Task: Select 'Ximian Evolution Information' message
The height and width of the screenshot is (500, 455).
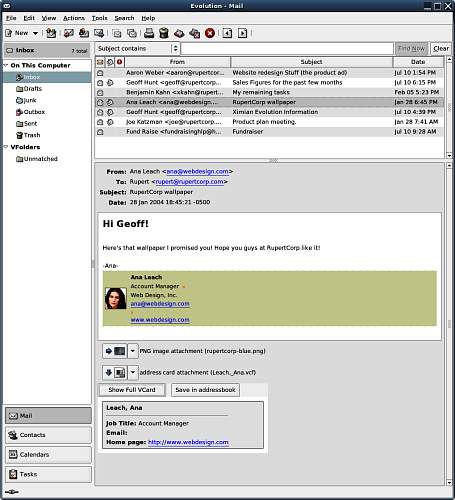Action: (x=269, y=112)
